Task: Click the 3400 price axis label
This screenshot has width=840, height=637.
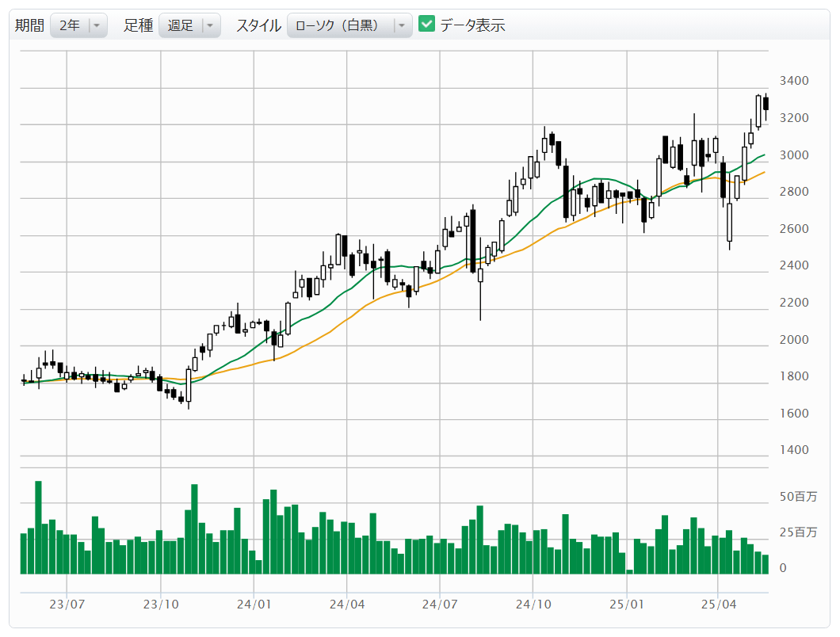Action: [793, 81]
